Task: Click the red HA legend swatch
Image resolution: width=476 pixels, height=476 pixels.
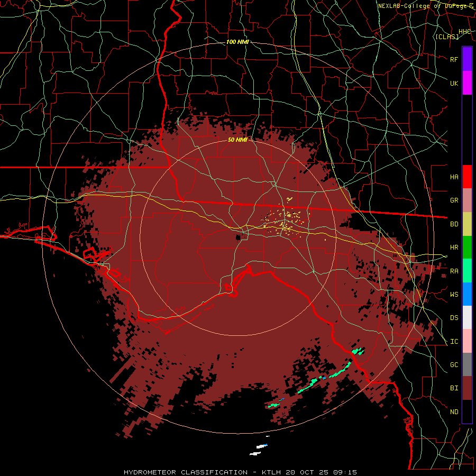Action: pos(467,177)
